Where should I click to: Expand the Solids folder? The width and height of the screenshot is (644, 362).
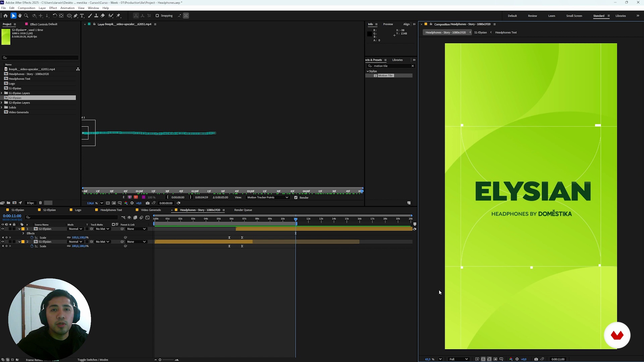coord(2,108)
